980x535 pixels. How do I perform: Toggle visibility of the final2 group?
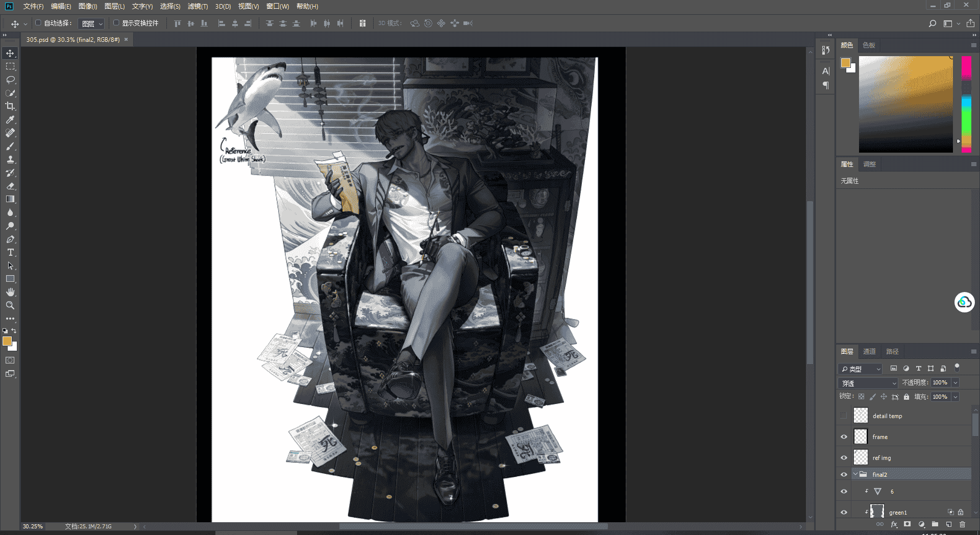click(843, 475)
